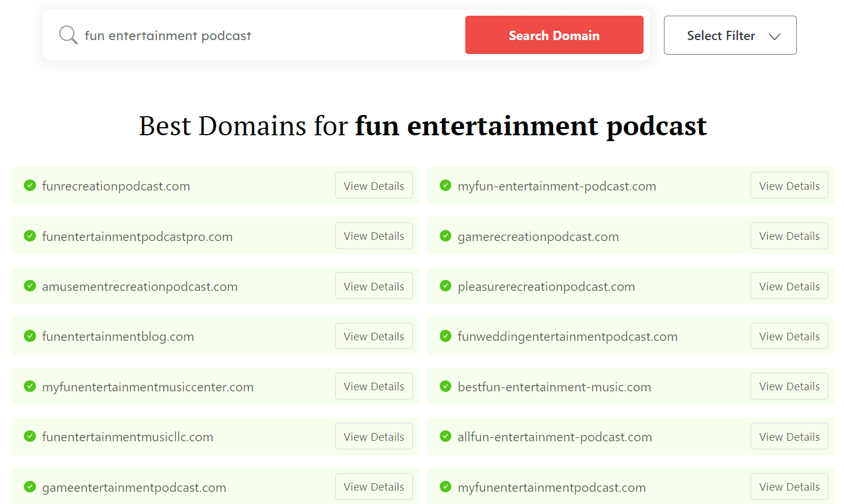View details for funentertainmentblog.com
Screen dimensions: 844x504
click(x=374, y=336)
